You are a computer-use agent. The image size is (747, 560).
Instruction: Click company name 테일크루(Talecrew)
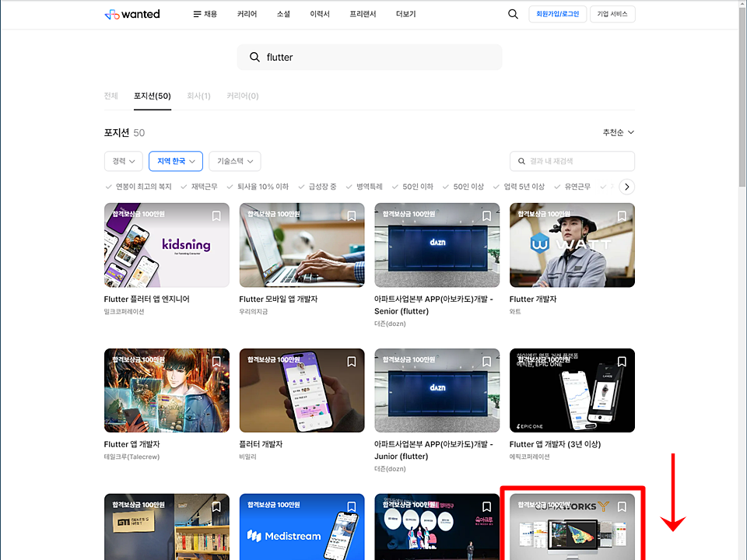[132, 457]
